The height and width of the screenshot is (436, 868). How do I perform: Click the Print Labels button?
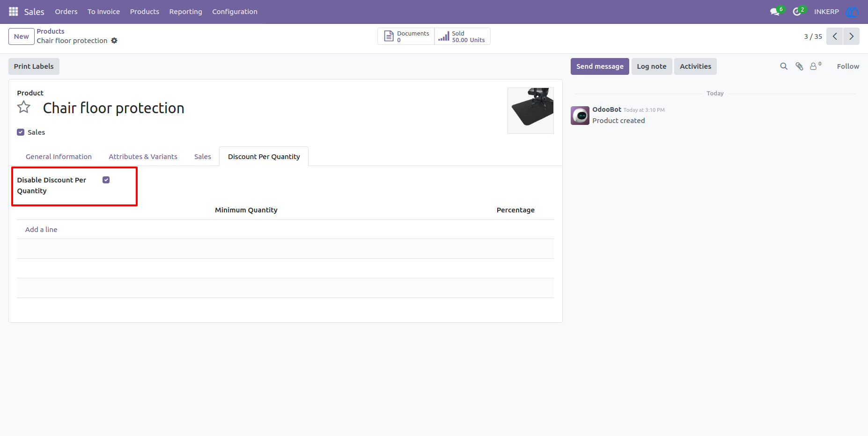34,66
